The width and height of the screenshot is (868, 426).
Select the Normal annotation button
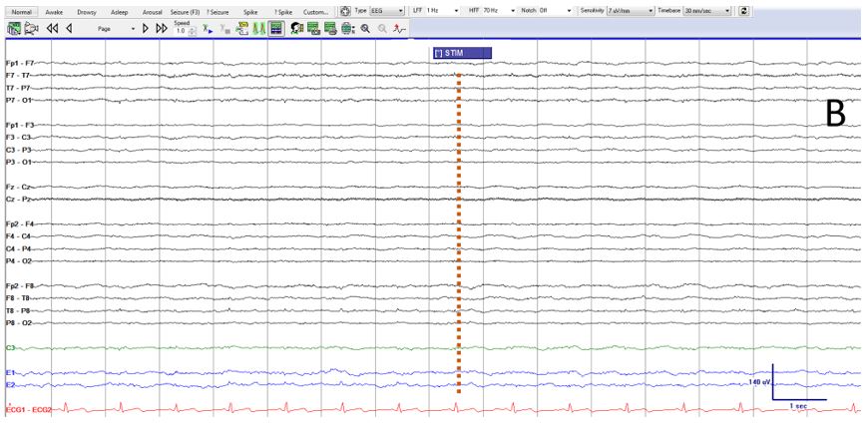click(22, 12)
